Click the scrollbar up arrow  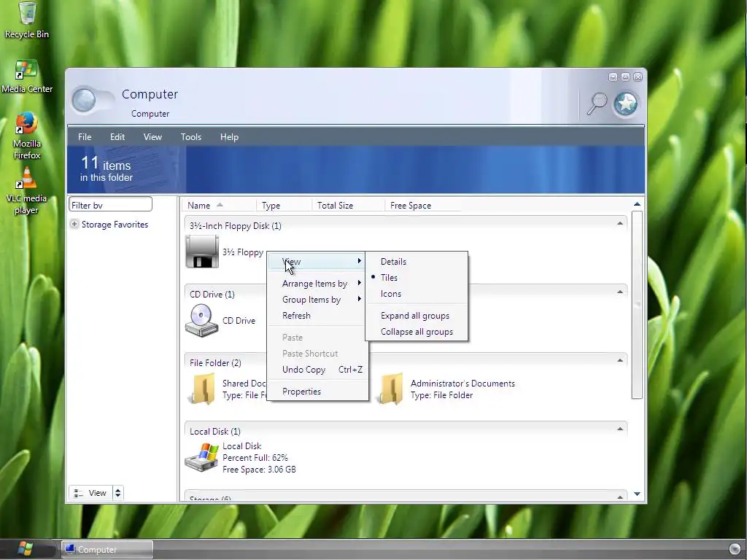(x=637, y=204)
